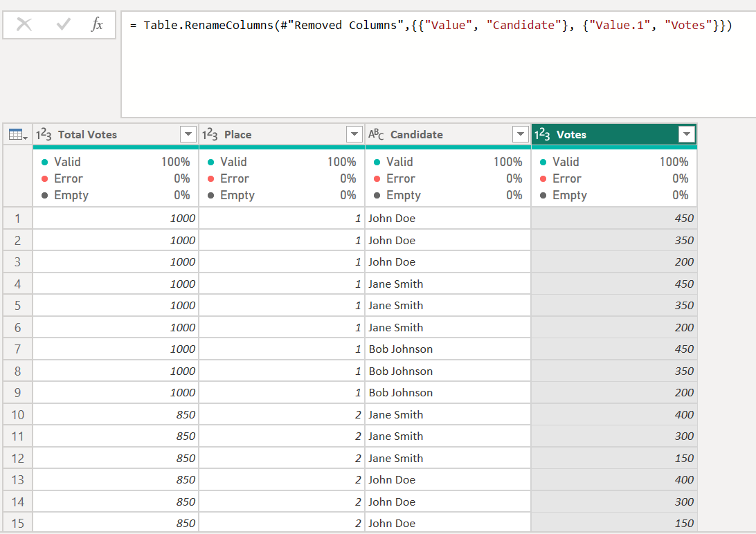Click the fx function icon
This screenshot has width=756, height=534.
97,24
